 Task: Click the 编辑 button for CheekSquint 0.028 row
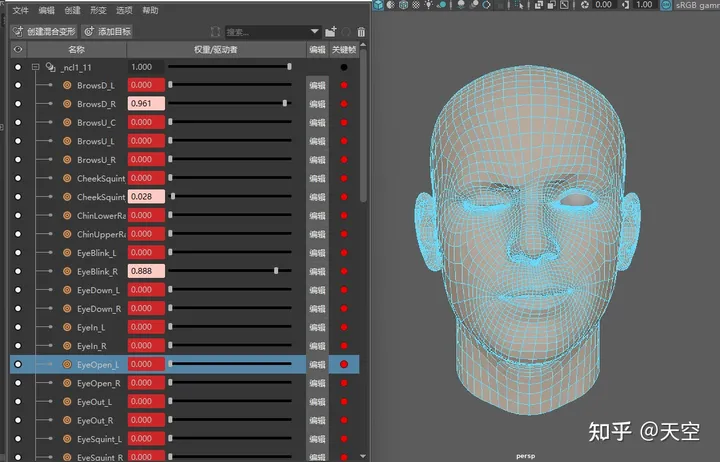click(x=316, y=197)
